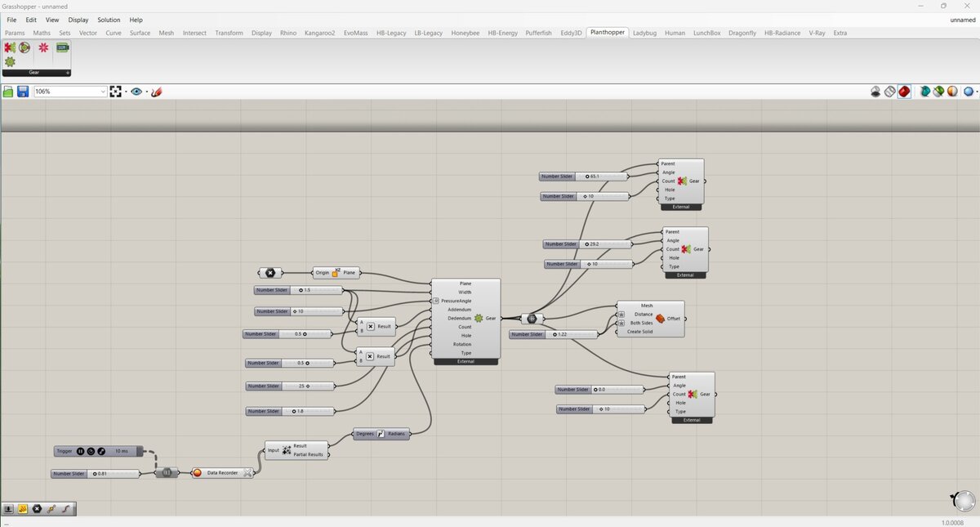The image size is (980, 527).
Task: Switch to the V-Ray tab
Action: coord(817,33)
